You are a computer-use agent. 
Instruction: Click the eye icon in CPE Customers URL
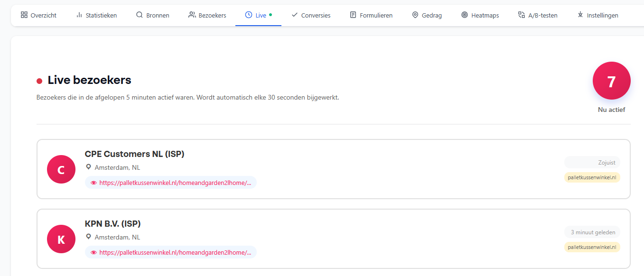[93, 183]
